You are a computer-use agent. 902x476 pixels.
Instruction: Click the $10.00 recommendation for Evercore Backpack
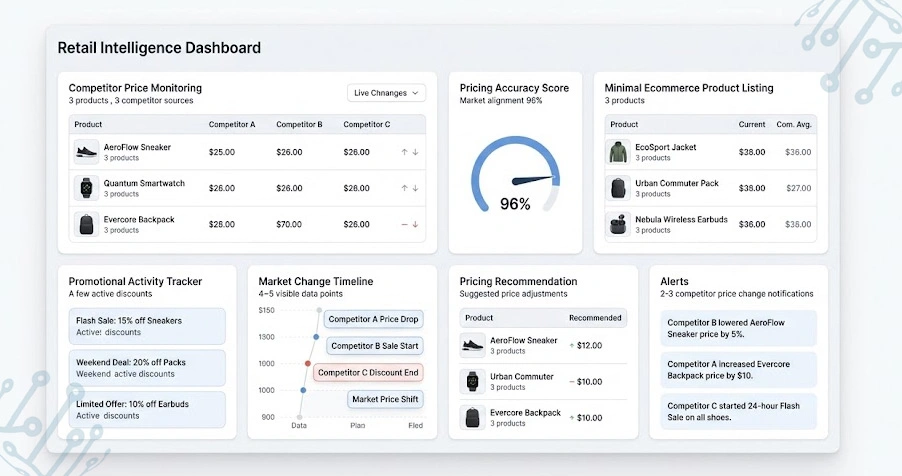pyautogui.click(x=590, y=418)
